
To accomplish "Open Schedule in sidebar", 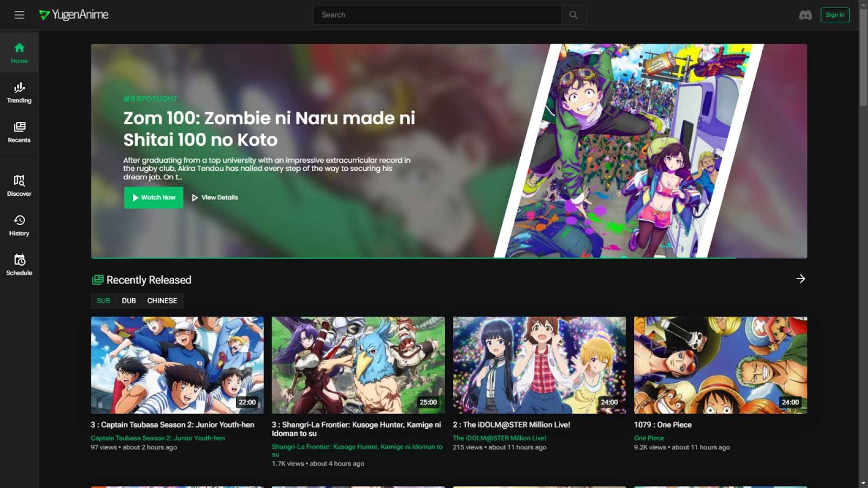I will pos(20,265).
